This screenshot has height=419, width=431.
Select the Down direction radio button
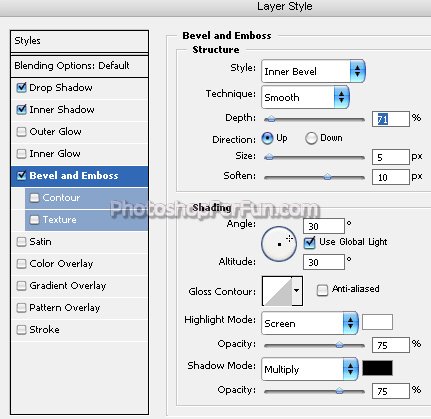[311, 138]
